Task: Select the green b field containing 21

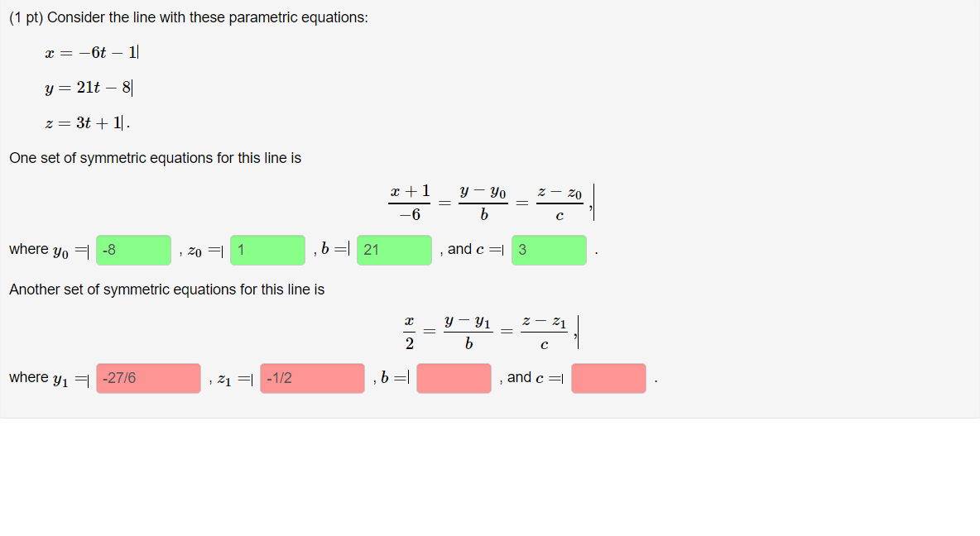Action: (394, 250)
